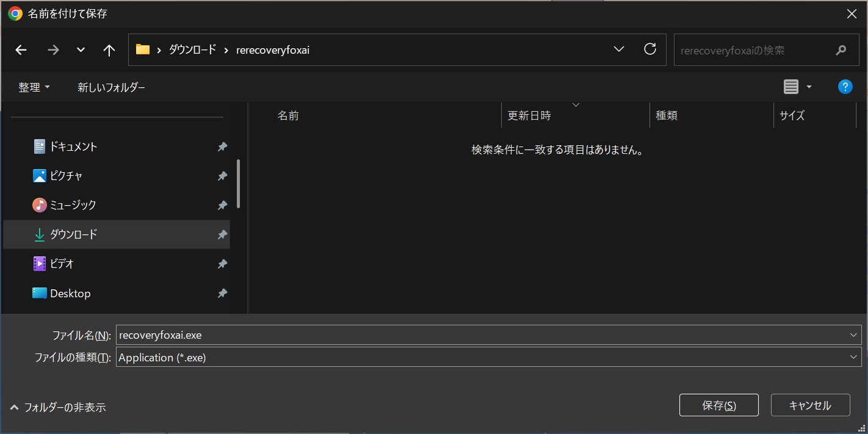
Task: Unpin ミュージック from quick access
Action: point(222,205)
